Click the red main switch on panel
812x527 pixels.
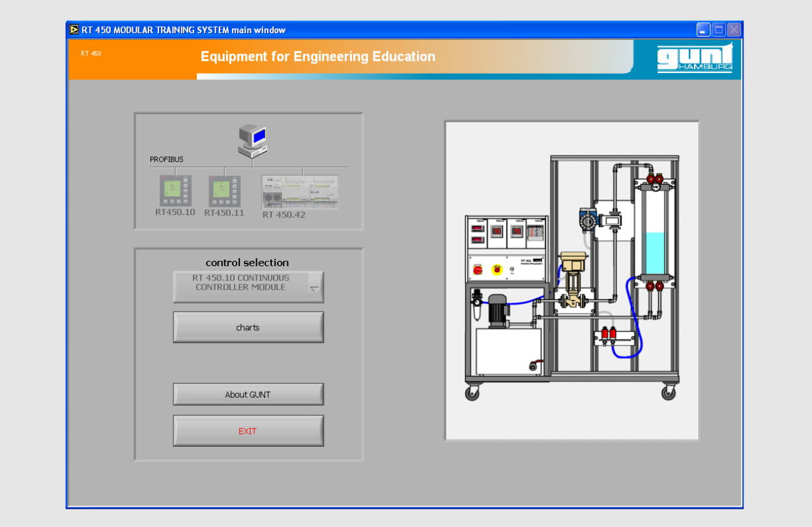click(x=478, y=268)
